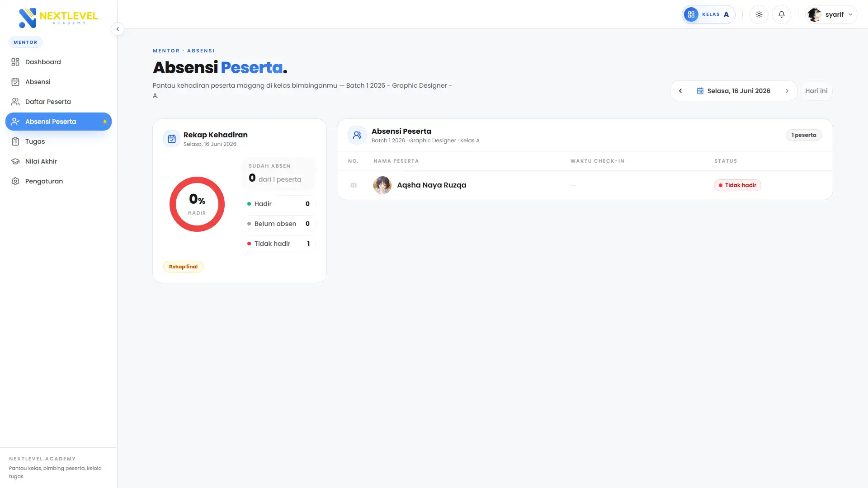
Task: Click the Dashboard grid icon
Action: 15,62
